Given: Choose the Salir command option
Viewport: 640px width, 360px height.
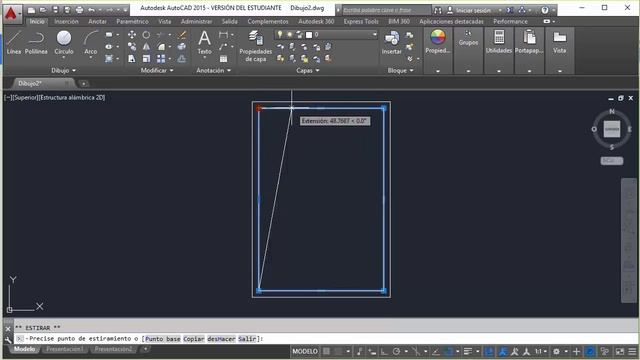Looking at the screenshot, I should click(247, 339).
